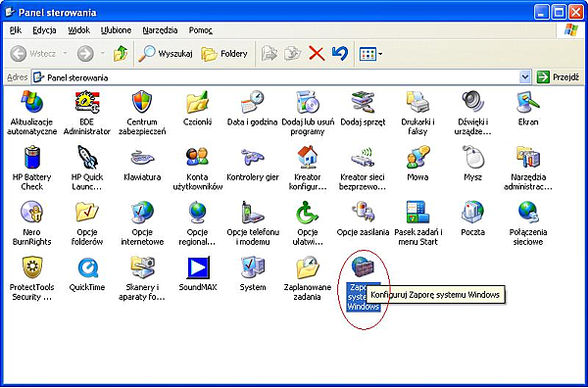Open Skanery i aparaty fotograficzne icon

coord(142,267)
